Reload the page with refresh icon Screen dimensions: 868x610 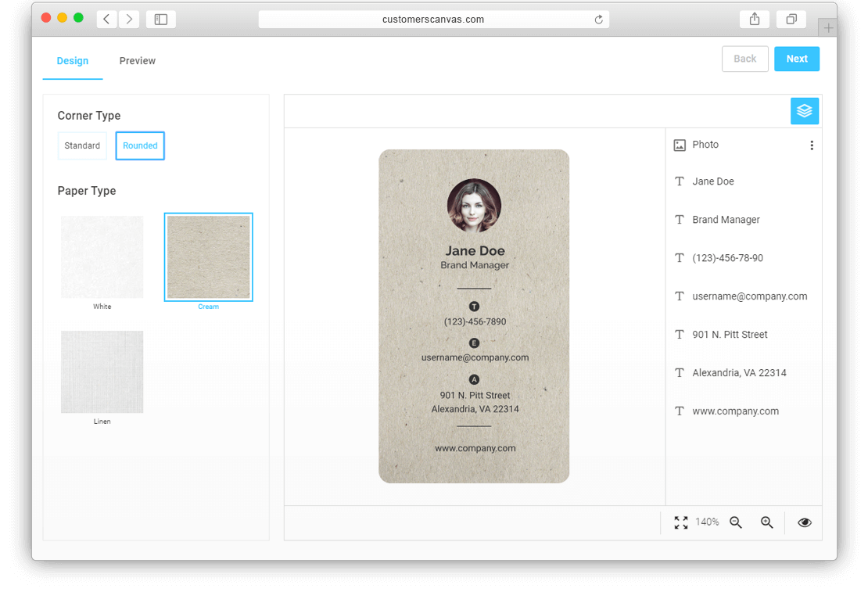598,20
